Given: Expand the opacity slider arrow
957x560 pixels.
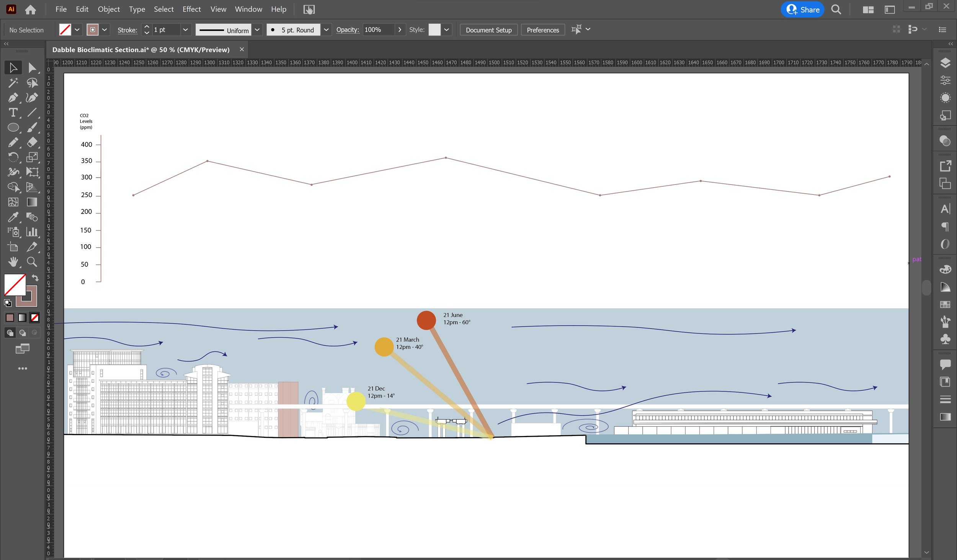Looking at the screenshot, I should pos(400,30).
